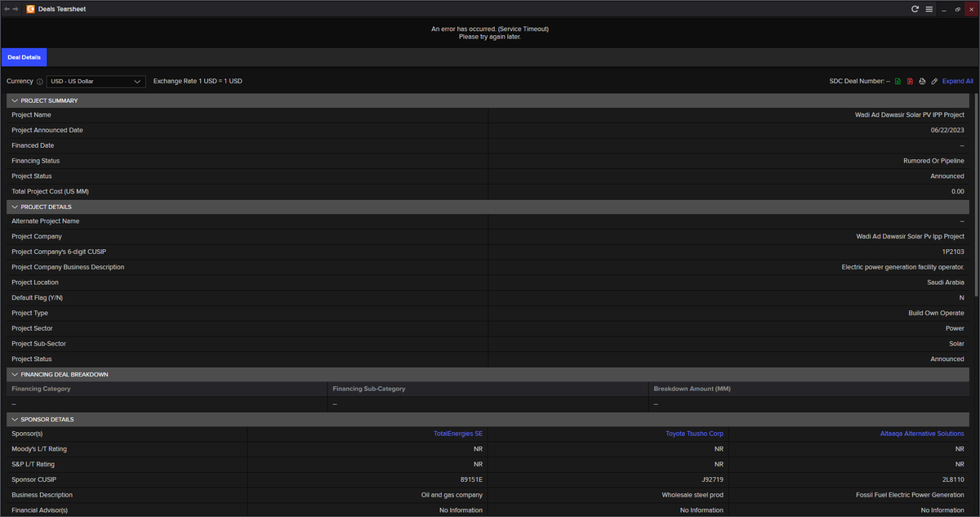Click the 'Alternate Project Name' row label
980x517 pixels.
[x=46, y=221]
